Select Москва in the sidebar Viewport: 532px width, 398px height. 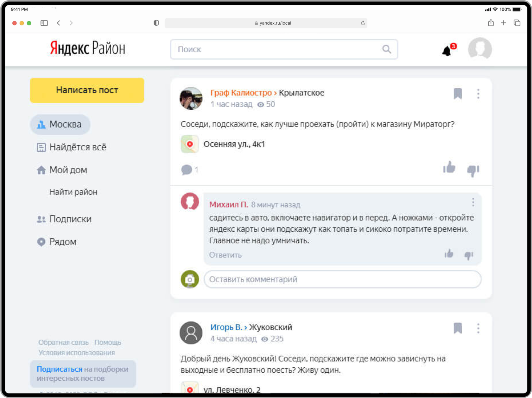pos(60,124)
